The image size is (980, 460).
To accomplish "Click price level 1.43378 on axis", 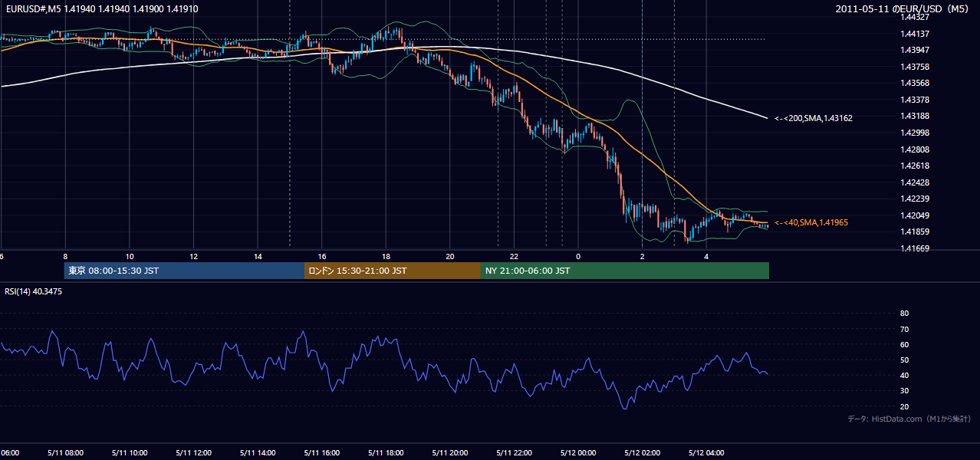I will (x=914, y=100).
